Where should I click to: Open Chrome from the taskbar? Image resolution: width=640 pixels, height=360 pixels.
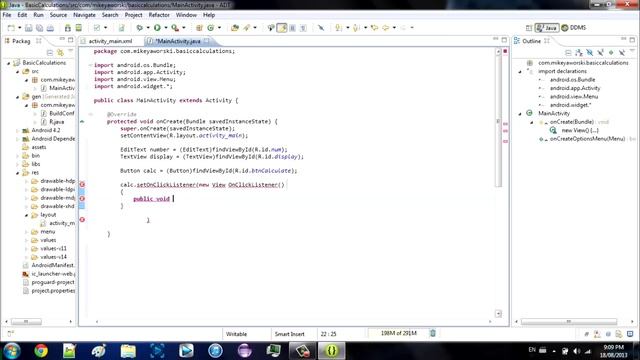tap(41, 350)
